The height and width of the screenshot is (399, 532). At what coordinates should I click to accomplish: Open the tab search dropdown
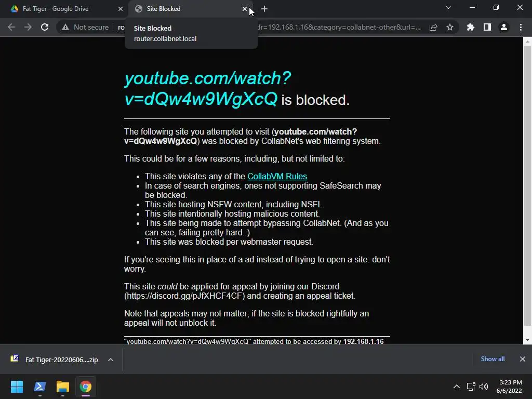(448, 7)
